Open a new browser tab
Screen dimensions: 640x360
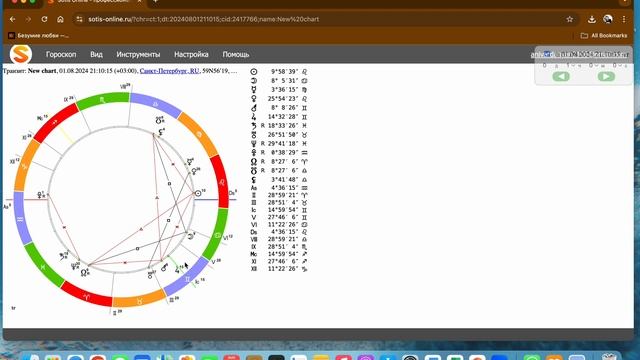click(x=156, y=2)
